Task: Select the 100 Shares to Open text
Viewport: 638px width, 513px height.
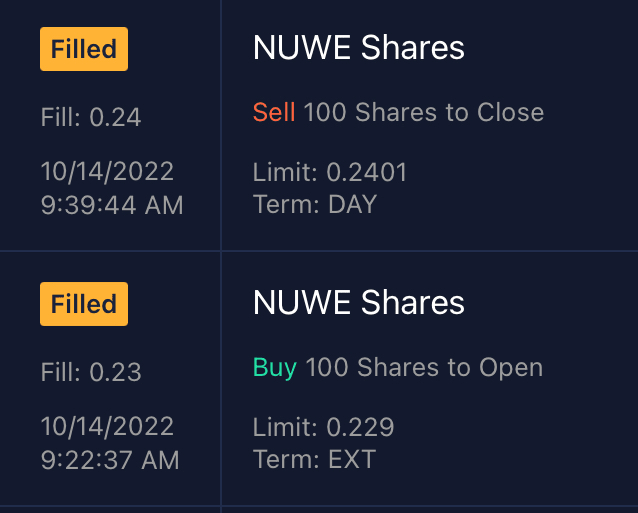Action: pos(424,367)
